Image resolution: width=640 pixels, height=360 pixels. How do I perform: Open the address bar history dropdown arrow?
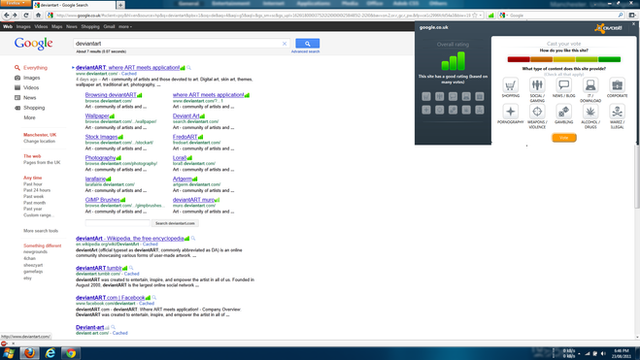coord(480,15)
